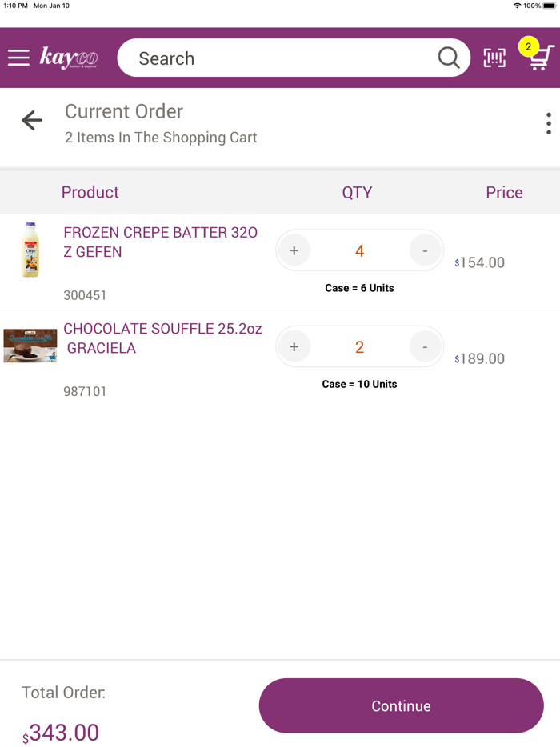This screenshot has height=747, width=560.
Task: Decrease Frozen Crepe Batter quantity
Action: pos(425,251)
